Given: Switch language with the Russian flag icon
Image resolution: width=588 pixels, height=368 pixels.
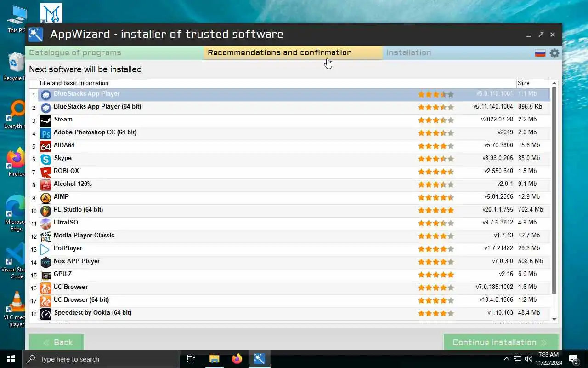Looking at the screenshot, I should (540, 53).
